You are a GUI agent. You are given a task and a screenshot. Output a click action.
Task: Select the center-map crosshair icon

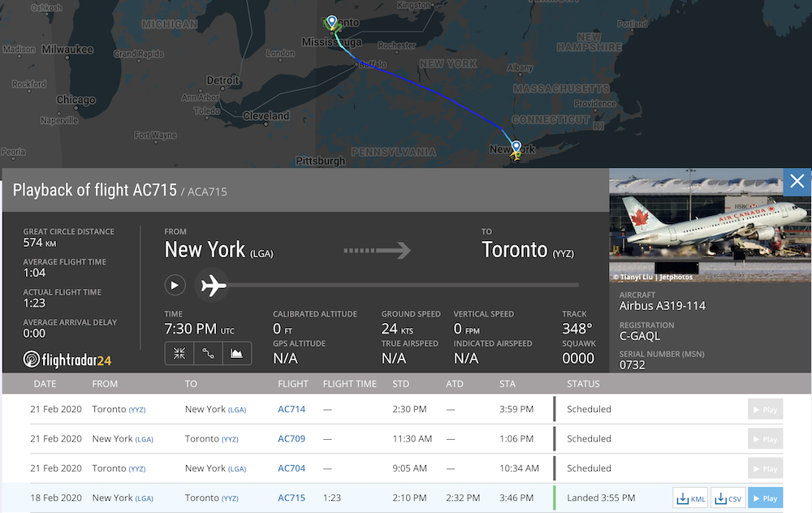[x=179, y=353]
